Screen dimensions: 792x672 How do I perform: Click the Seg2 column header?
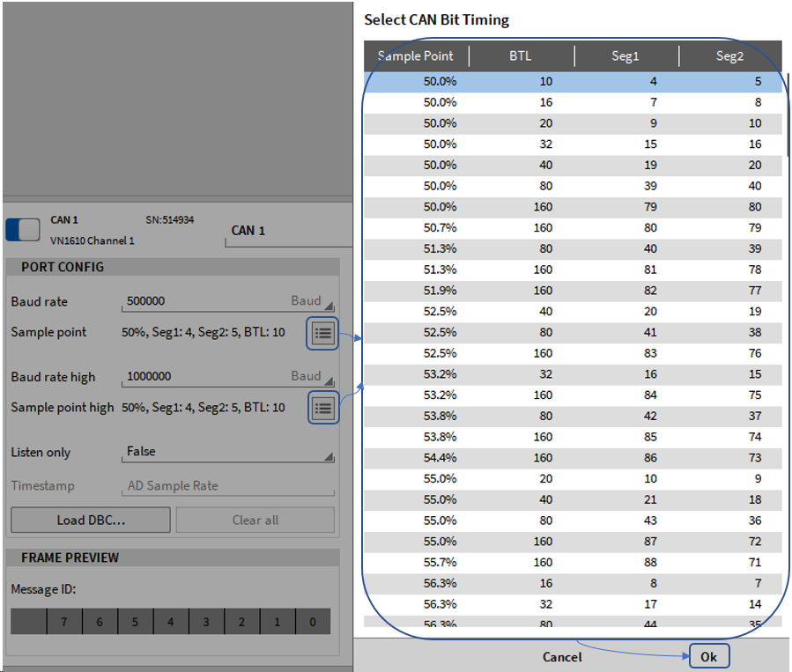[x=729, y=56]
